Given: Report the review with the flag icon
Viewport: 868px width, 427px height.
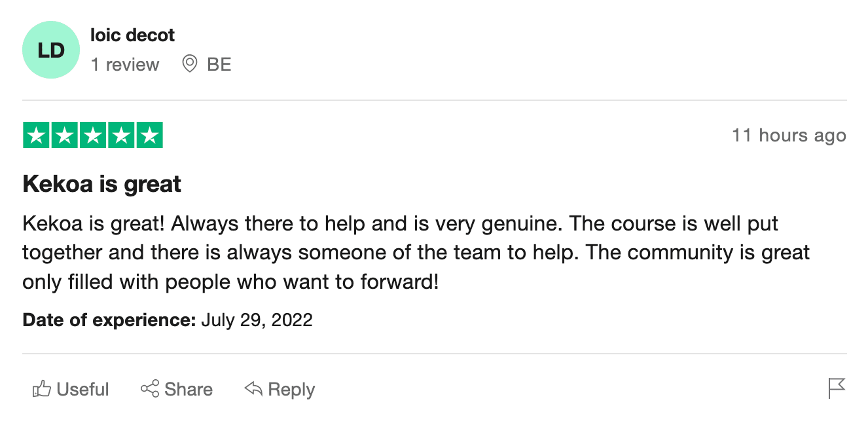Looking at the screenshot, I should pos(837,388).
